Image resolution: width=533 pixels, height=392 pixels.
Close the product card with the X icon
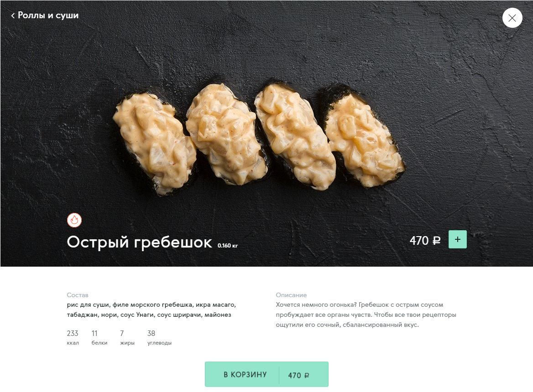pyautogui.click(x=512, y=18)
